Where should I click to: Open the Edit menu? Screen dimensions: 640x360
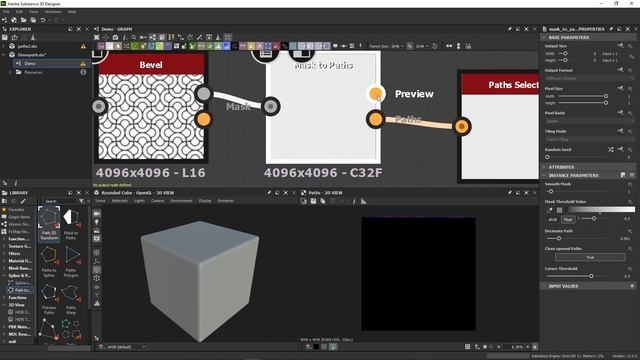(x=19, y=12)
